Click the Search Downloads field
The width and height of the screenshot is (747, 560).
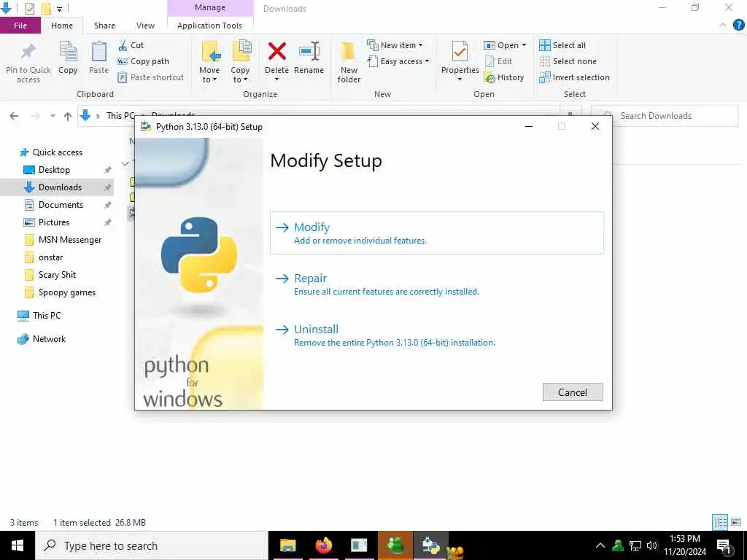coord(665,116)
